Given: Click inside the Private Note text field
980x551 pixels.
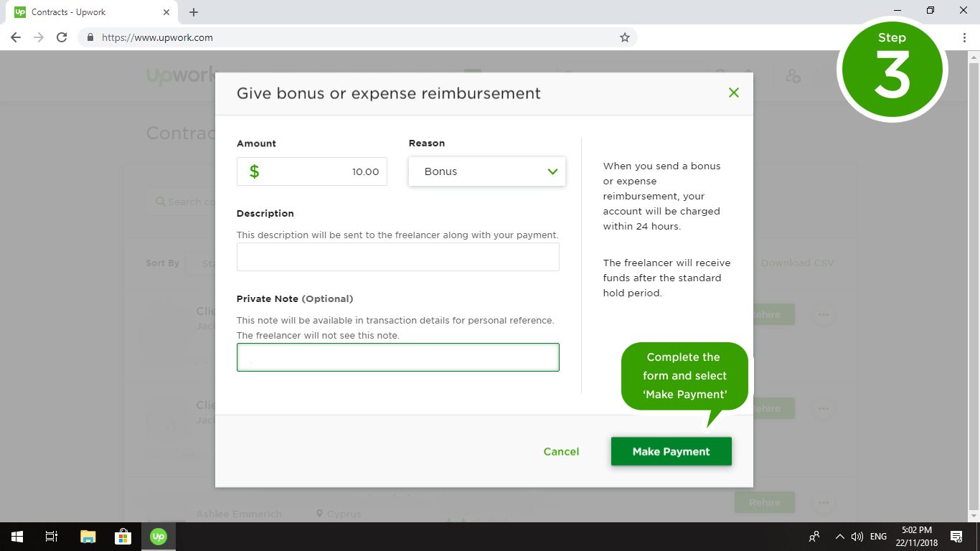Looking at the screenshot, I should [397, 357].
